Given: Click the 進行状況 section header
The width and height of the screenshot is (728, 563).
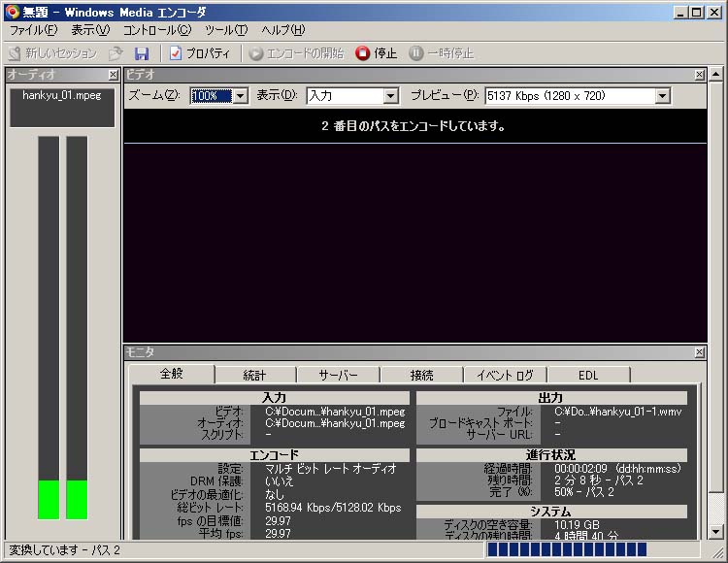Looking at the screenshot, I should point(551,455).
